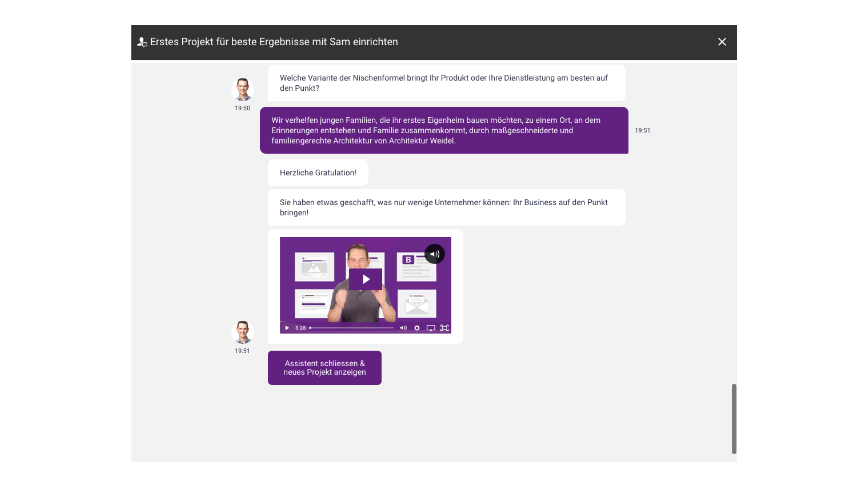Image resolution: width=868 pixels, height=488 pixels.
Task: Click the dialog title 'Erstes Projekt für beste Ergebnisse'
Action: click(x=274, y=42)
